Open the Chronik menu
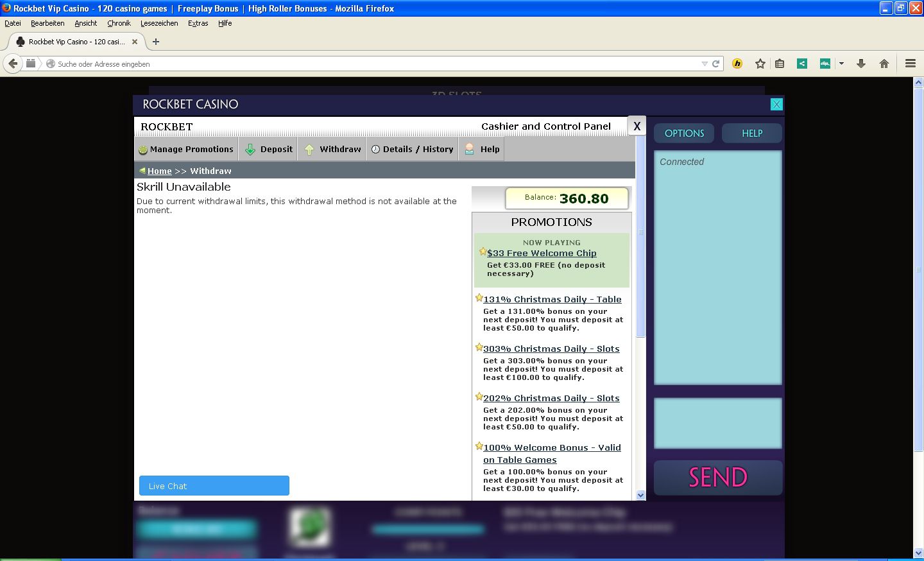 pos(119,23)
